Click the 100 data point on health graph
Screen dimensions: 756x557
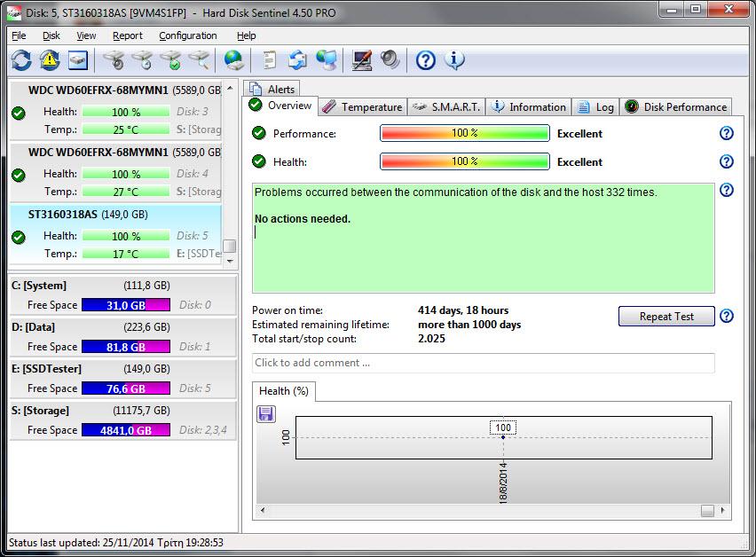(503, 436)
